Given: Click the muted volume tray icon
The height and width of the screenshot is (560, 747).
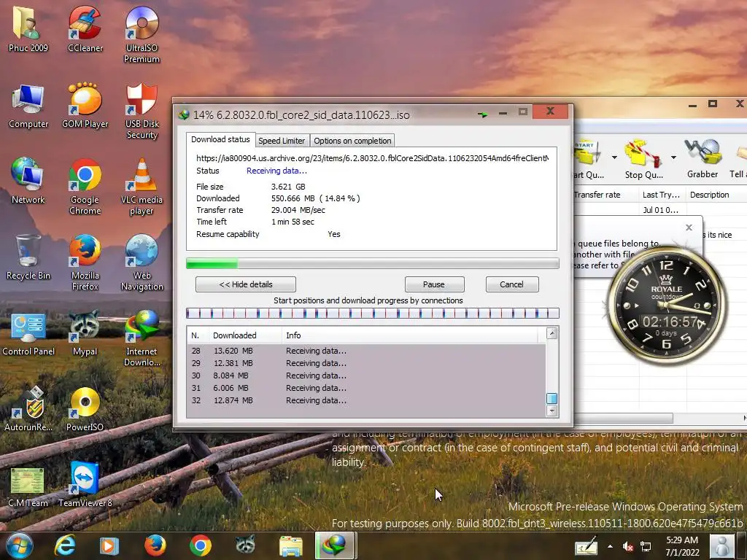Looking at the screenshot, I should (628, 547).
